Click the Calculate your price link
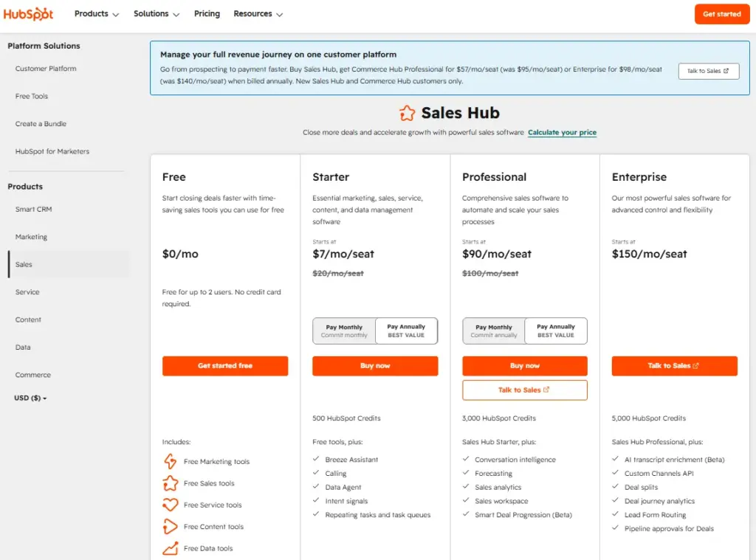 (562, 132)
